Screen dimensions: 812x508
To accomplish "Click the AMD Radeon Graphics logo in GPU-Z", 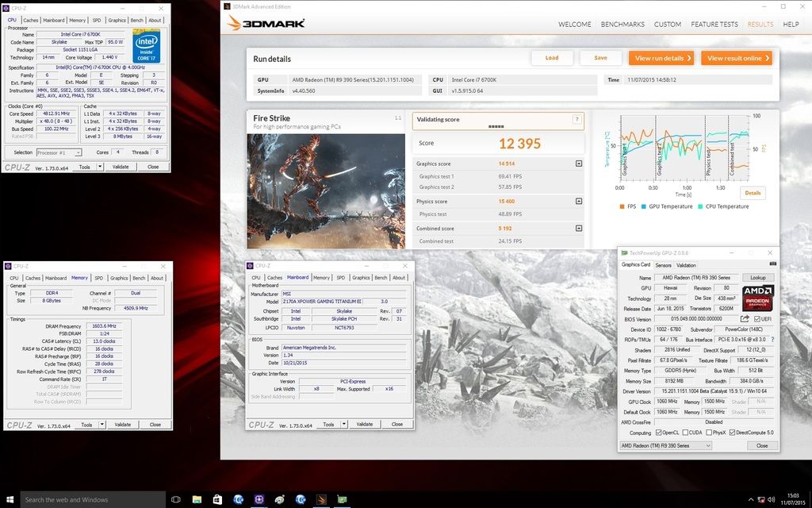I will [757, 298].
